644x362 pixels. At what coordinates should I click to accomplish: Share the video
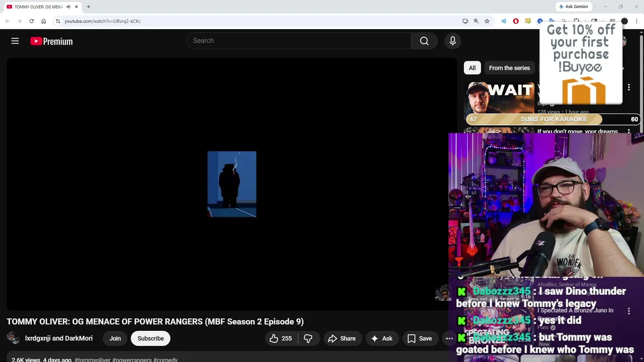pos(342,338)
